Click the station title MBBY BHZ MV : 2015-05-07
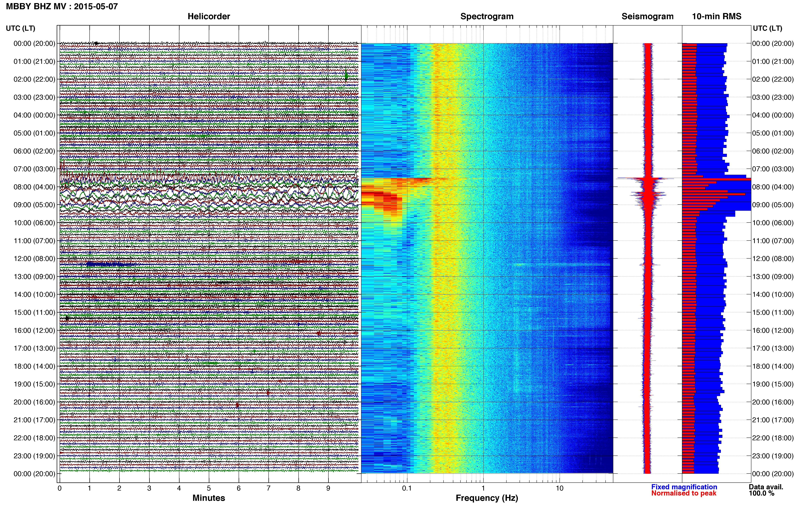 pos(62,6)
